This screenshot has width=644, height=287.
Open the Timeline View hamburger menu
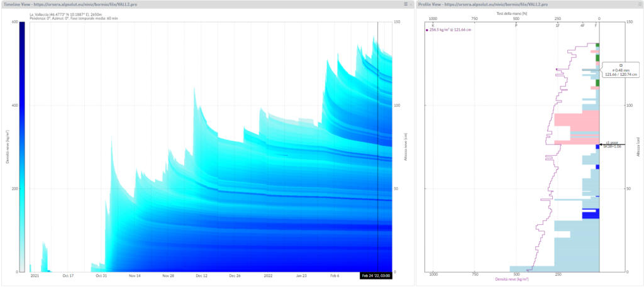pos(406,4)
